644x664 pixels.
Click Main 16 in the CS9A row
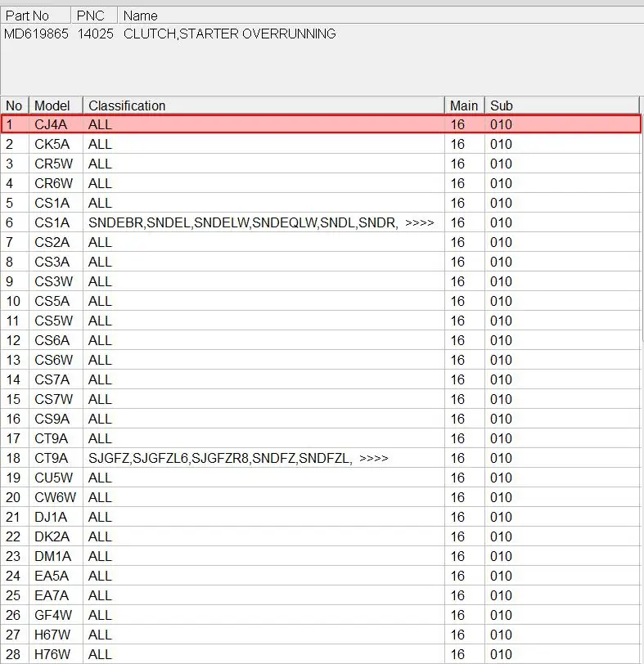[457, 419]
